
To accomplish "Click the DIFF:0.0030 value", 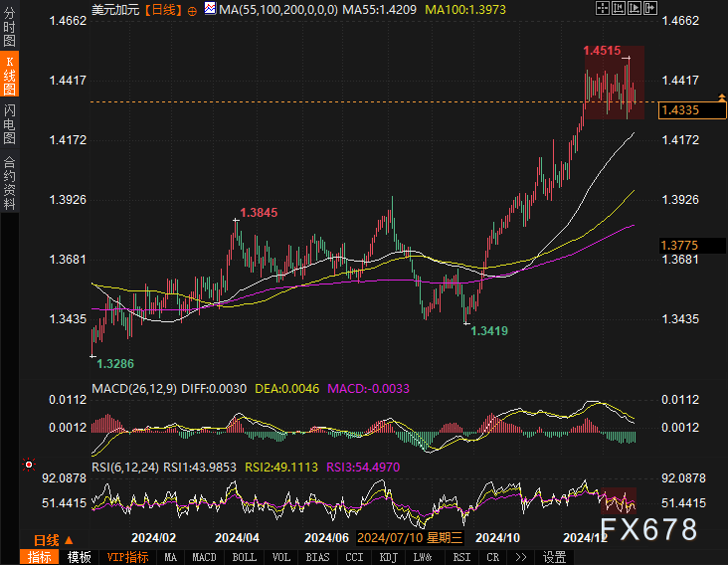I will point(214,389).
